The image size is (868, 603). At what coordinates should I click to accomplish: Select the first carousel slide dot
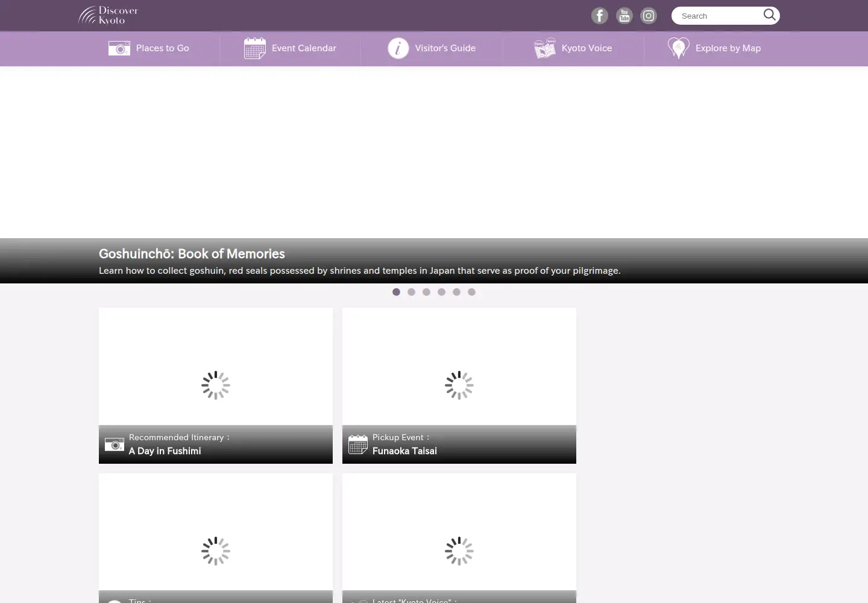tap(396, 292)
